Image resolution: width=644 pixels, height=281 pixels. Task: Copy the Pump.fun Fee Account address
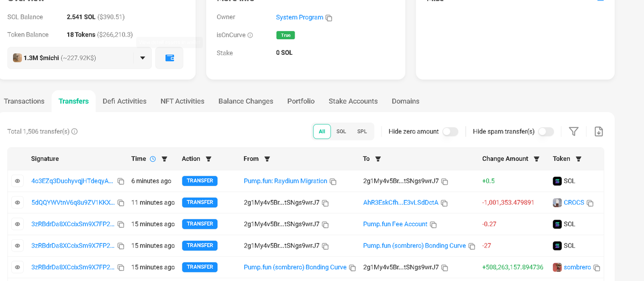(x=434, y=225)
